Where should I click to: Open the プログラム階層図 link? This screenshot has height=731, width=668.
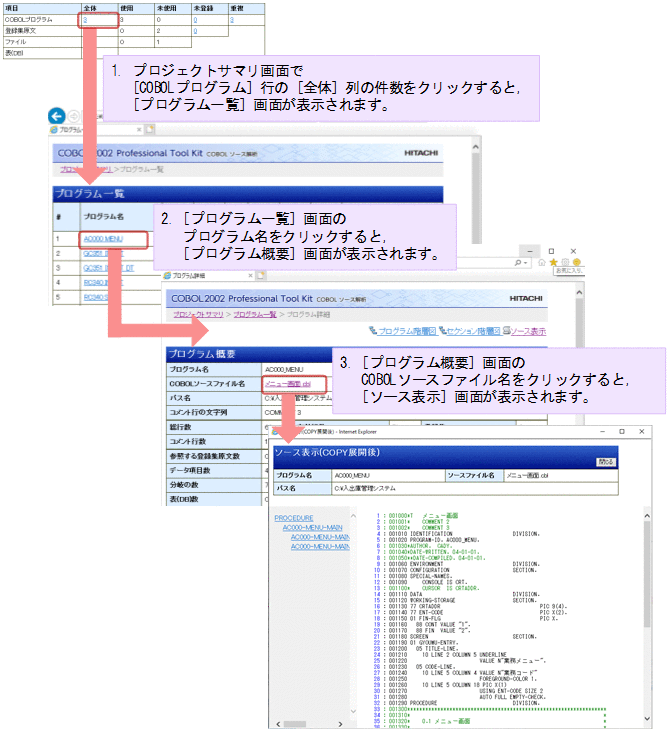pos(407,331)
